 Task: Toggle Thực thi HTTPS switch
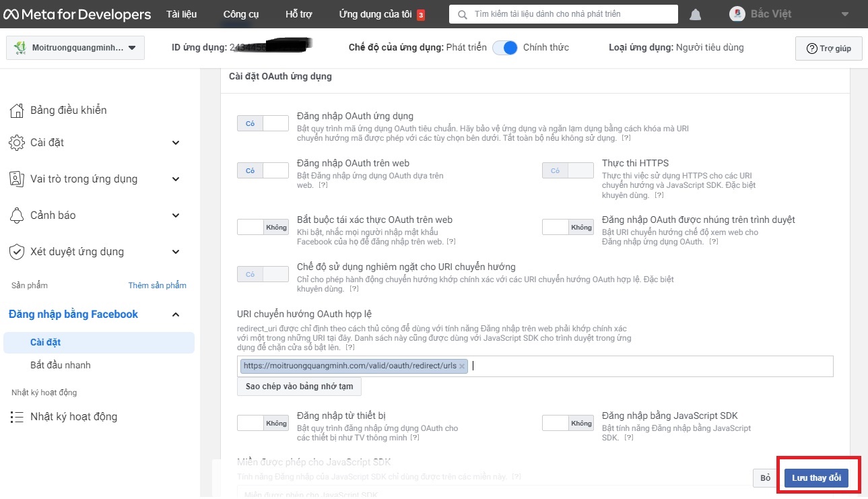(568, 170)
